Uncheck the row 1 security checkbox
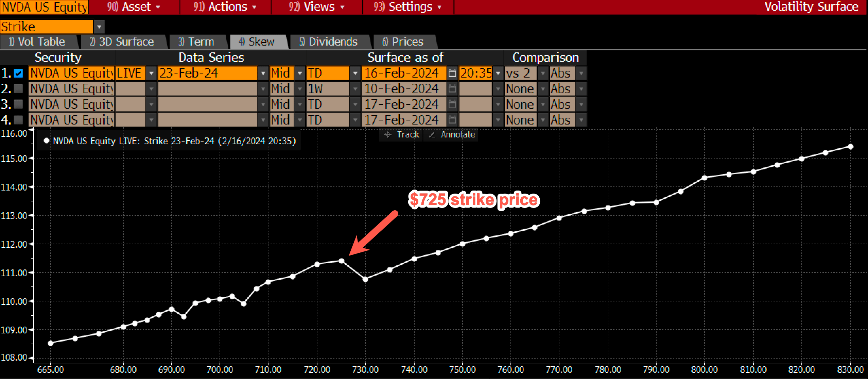The height and width of the screenshot is (379, 868). (19, 73)
